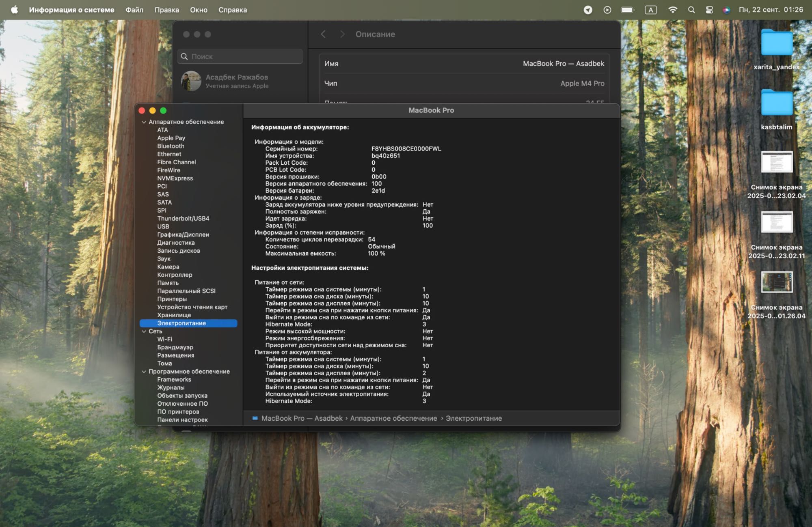The height and width of the screenshot is (527, 812).
Task: Open the Правка menu
Action: click(166, 10)
